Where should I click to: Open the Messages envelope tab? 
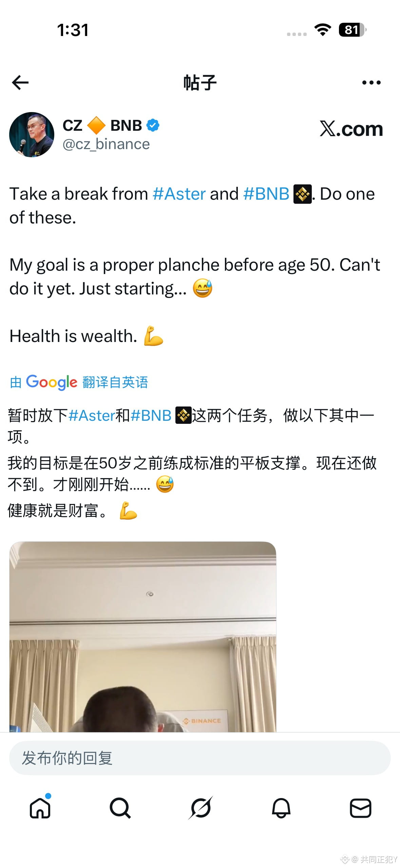(x=361, y=808)
